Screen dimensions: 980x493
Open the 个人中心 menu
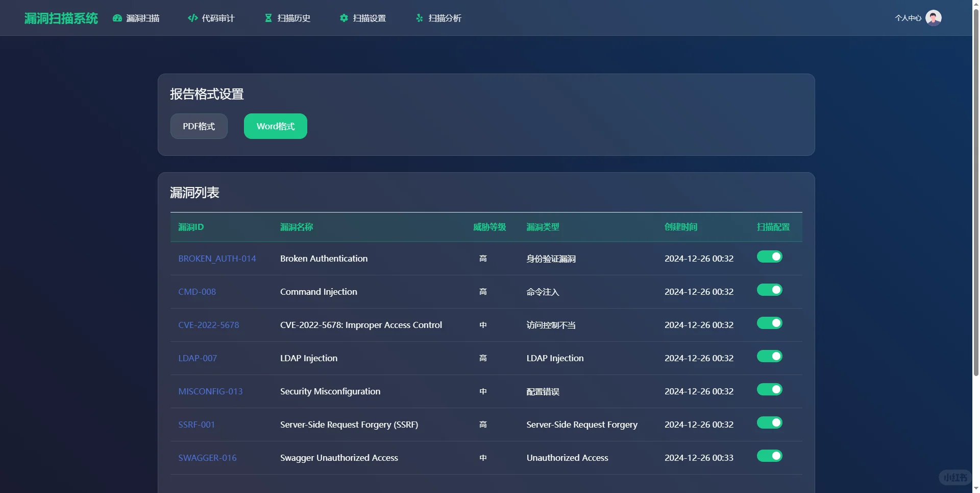coord(908,18)
